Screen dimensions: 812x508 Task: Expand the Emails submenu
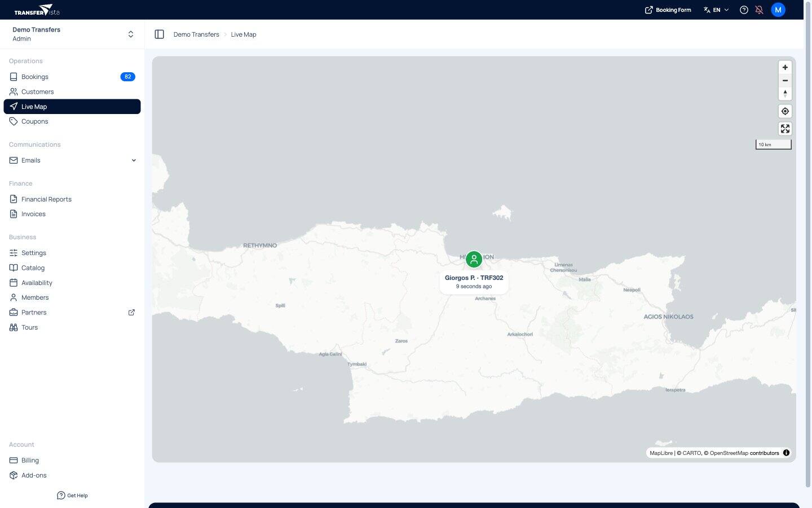(x=72, y=160)
